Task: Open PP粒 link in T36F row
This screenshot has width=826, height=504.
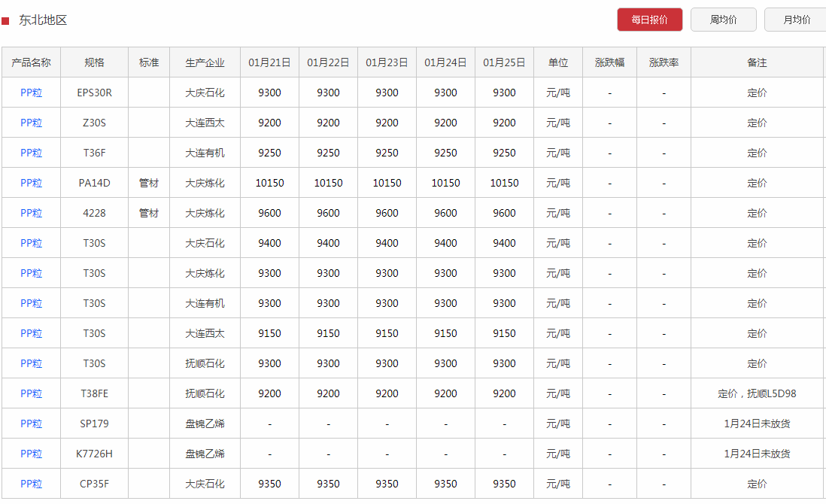Action: pyautogui.click(x=32, y=153)
